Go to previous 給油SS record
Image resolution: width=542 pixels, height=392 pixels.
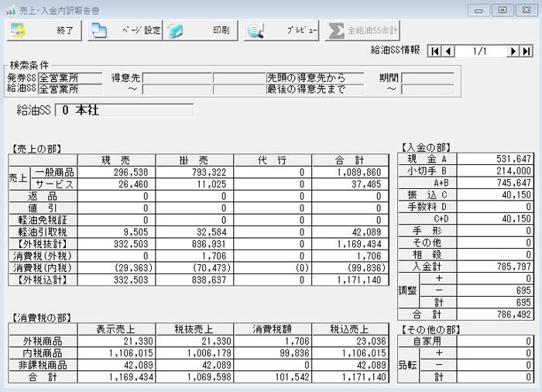pyautogui.click(x=448, y=51)
